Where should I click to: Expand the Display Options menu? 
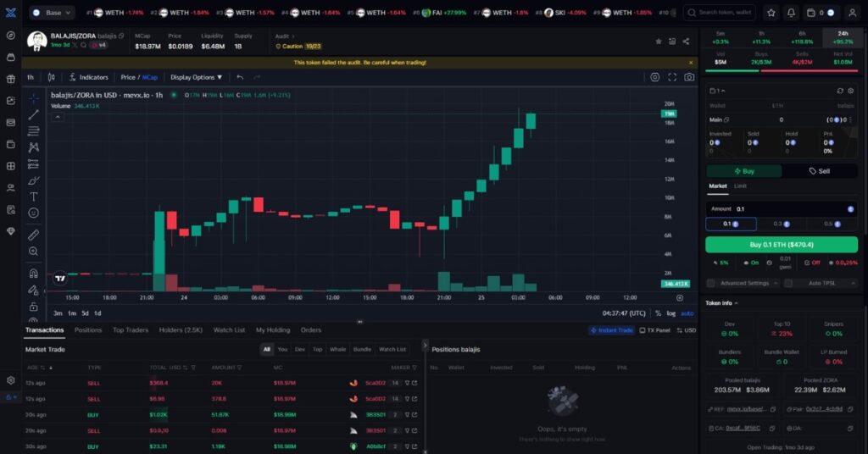tap(196, 77)
